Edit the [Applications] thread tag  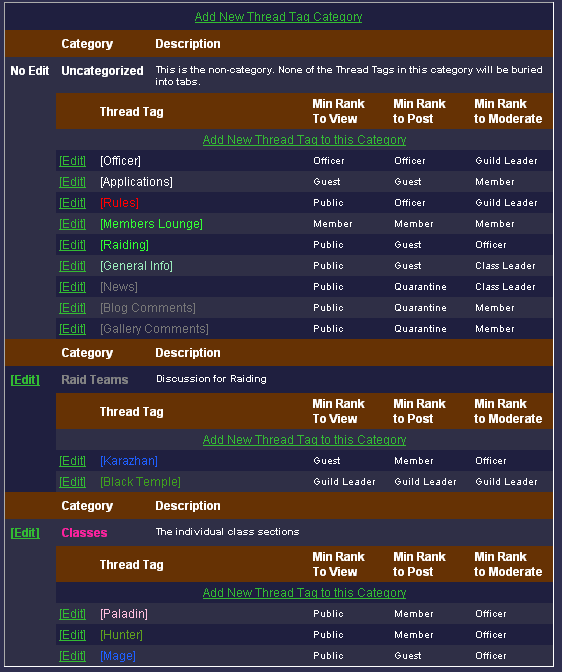(x=72, y=182)
